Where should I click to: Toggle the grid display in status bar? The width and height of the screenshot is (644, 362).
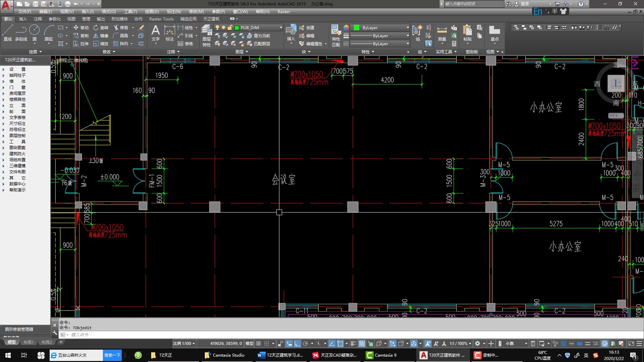259,344
